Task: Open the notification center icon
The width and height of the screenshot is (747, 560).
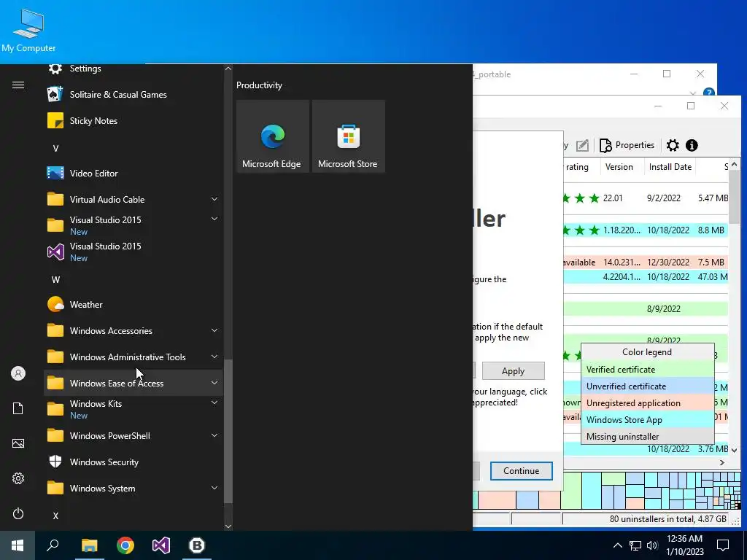Action: 723,545
